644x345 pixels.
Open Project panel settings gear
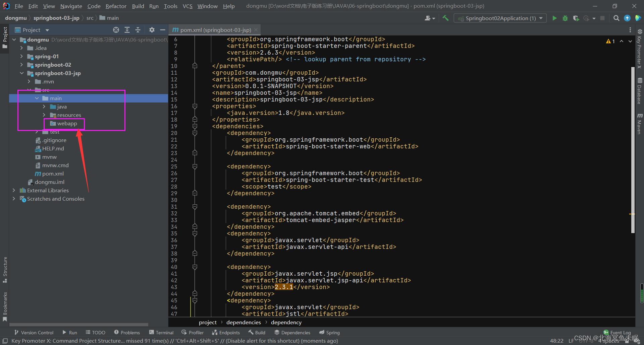(152, 30)
